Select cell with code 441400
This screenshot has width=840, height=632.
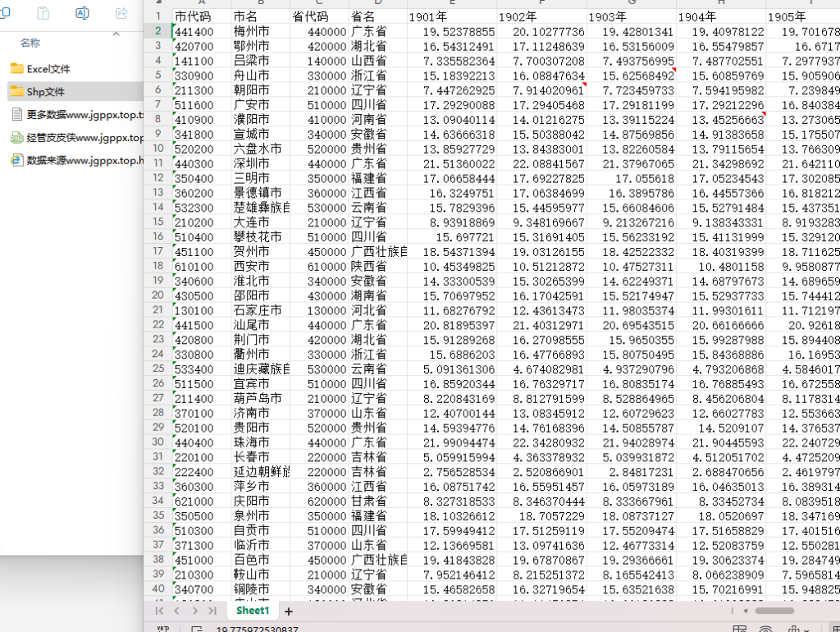coord(202,32)
